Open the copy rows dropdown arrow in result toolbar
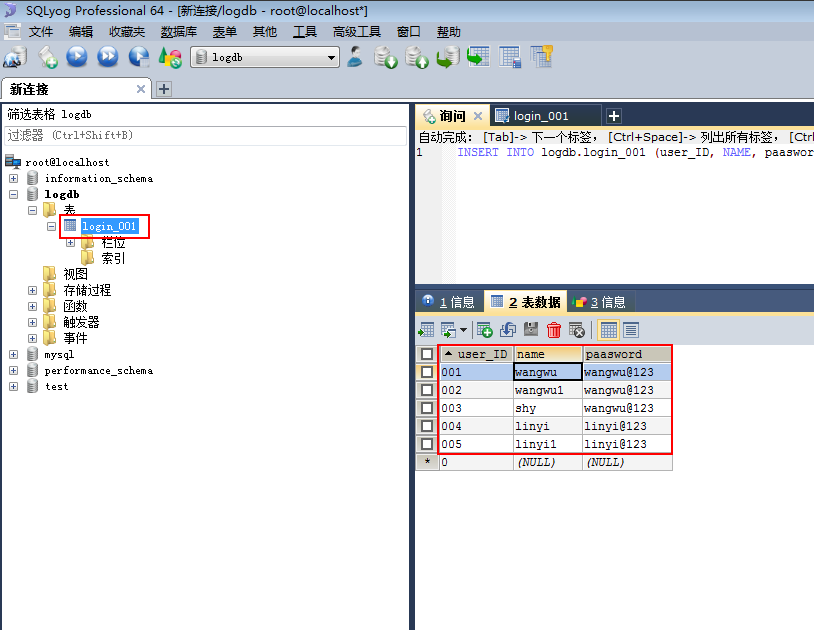 pos(463,330)
